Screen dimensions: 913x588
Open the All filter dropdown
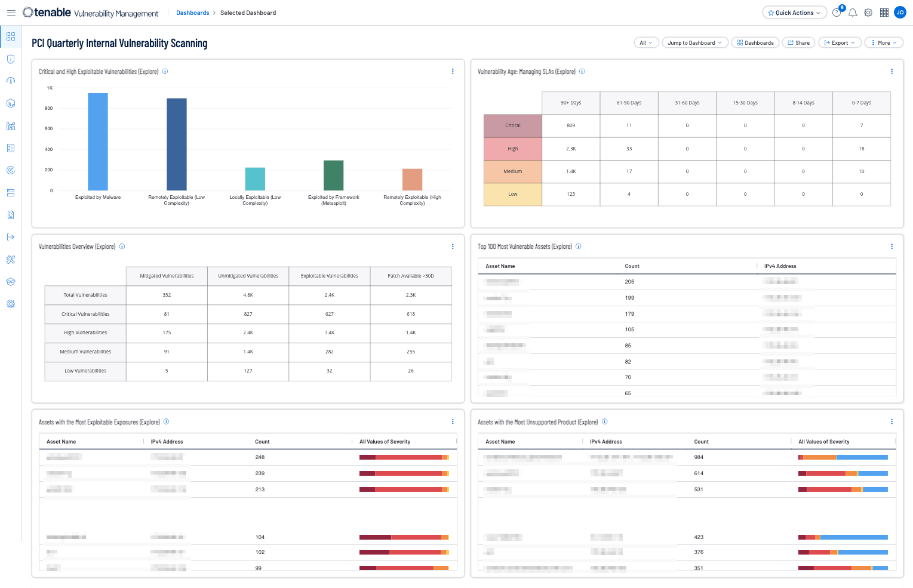coord(646,42)
